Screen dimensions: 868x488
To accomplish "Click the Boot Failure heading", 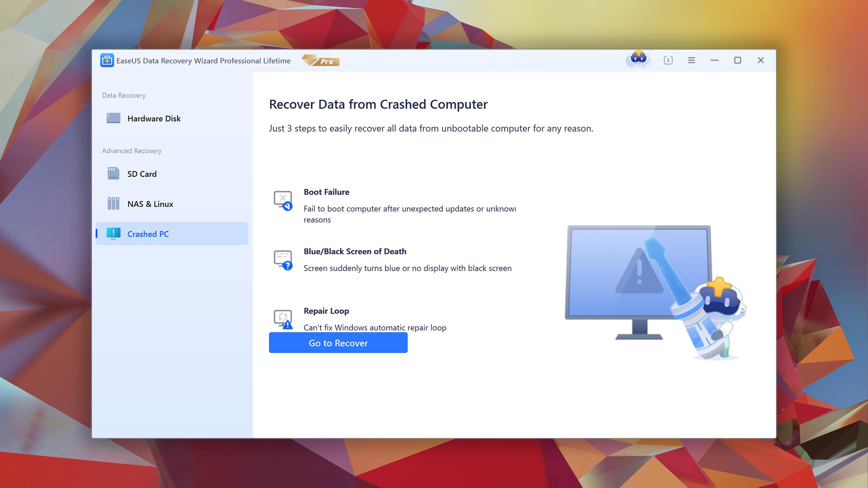I will 327,192.
